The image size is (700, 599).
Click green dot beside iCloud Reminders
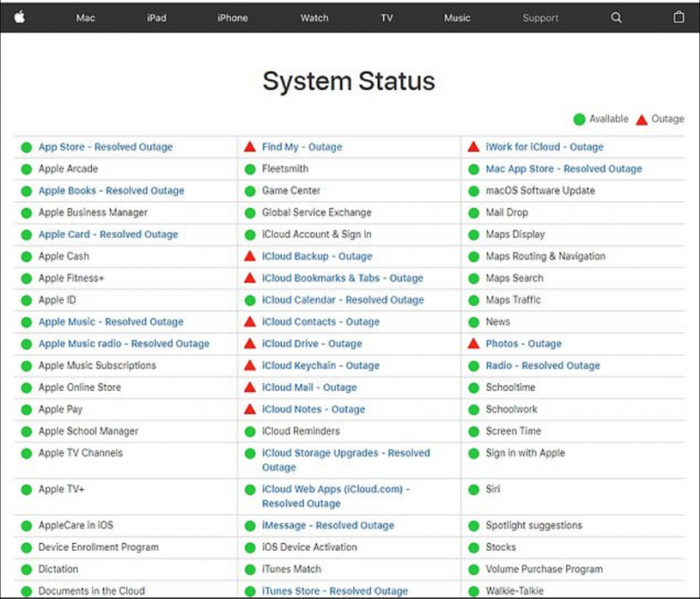click(250, 431)
